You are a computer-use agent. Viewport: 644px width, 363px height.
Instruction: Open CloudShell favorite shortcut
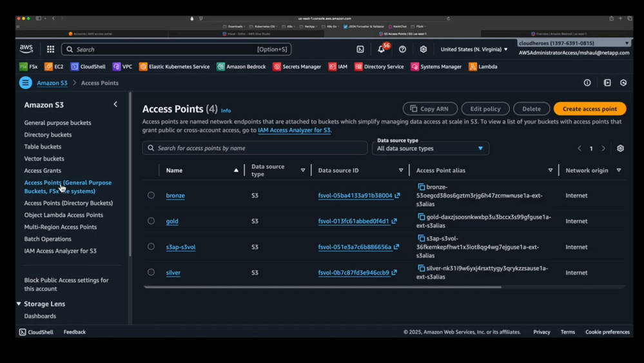pos(88,66)
